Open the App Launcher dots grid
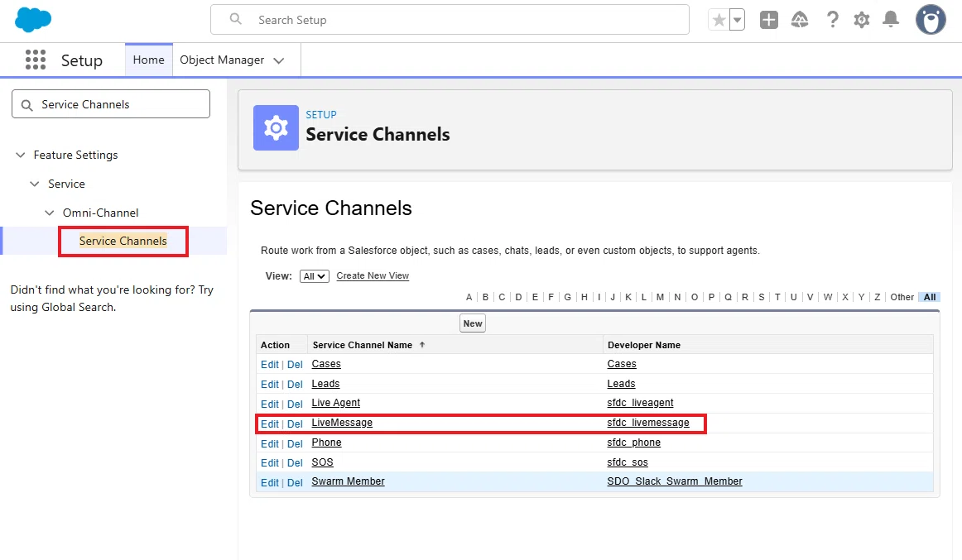 tap(36, 60)
